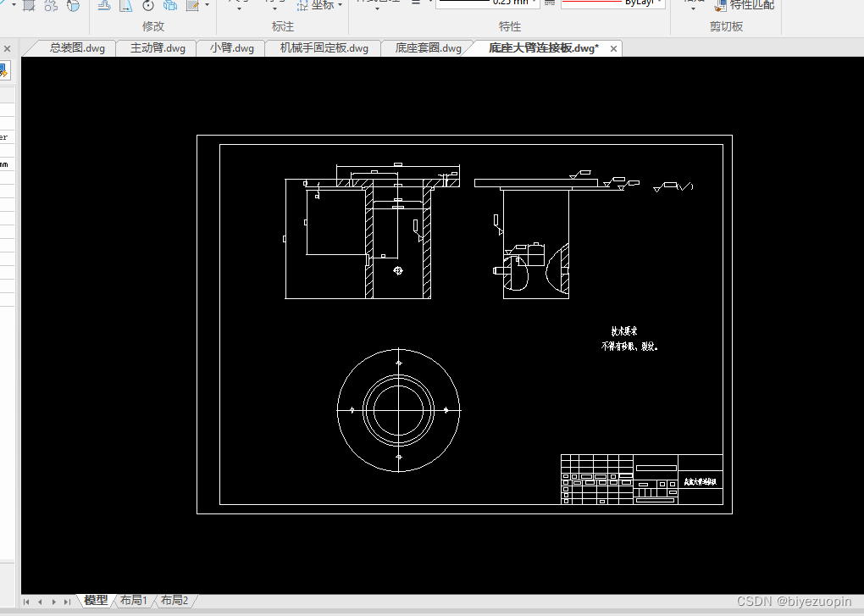Go to the first layout tab with arrow
The width and height of the screenshot is (864, 616).
(x=26, y=602)
